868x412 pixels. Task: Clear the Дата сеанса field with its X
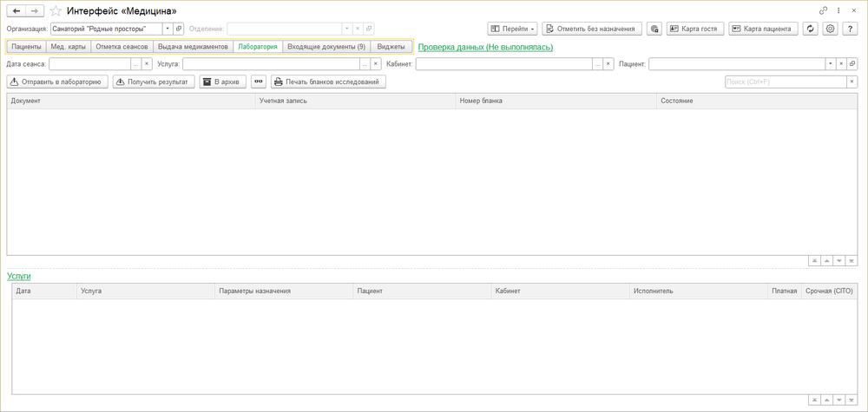tap(147, 64)
